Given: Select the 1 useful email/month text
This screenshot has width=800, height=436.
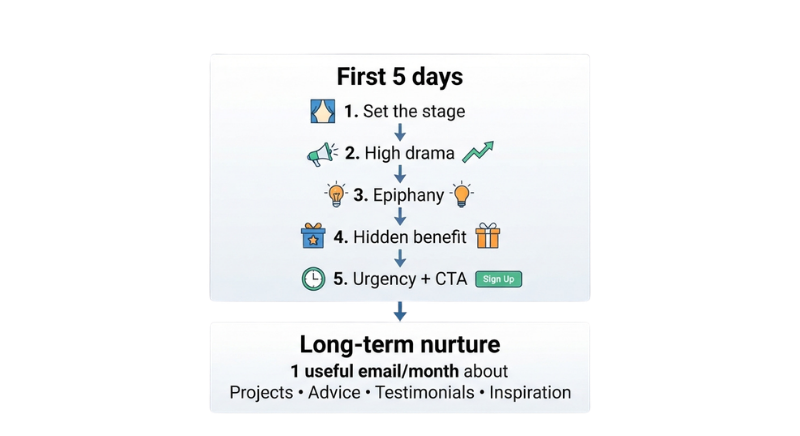Looking at the screenshot, I should [x=374, y=371].
